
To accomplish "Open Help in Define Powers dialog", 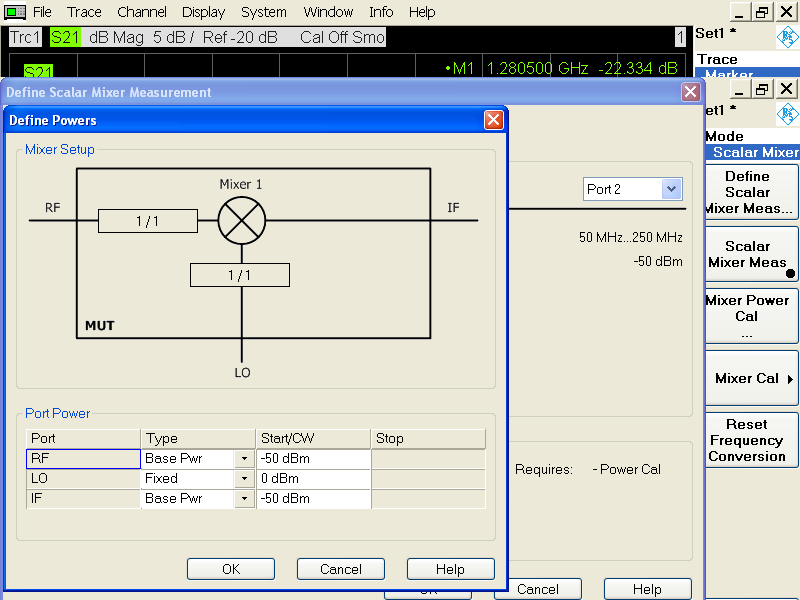I will coord(451,569).
